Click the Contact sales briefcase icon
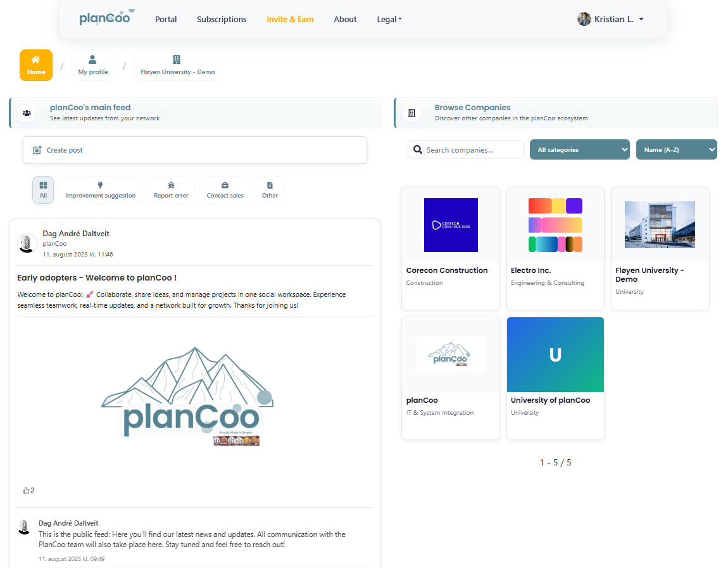Screen dimensions: 728x568 click(225, 186)
